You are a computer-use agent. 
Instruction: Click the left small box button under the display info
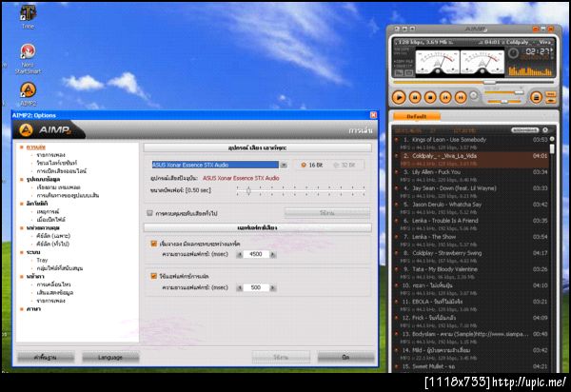point(399,73)
